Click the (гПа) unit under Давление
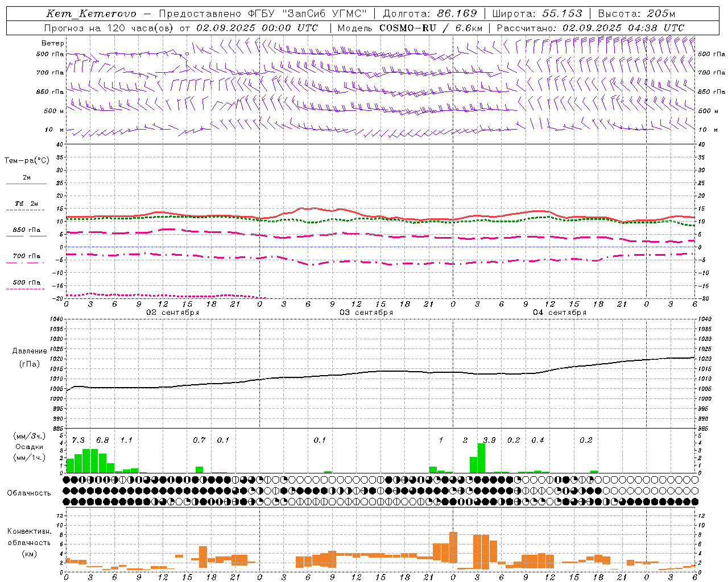 [x=30, y=364]
